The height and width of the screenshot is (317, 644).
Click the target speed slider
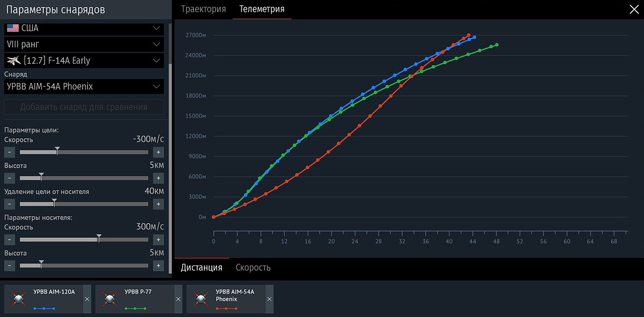[x=84, y=152]
